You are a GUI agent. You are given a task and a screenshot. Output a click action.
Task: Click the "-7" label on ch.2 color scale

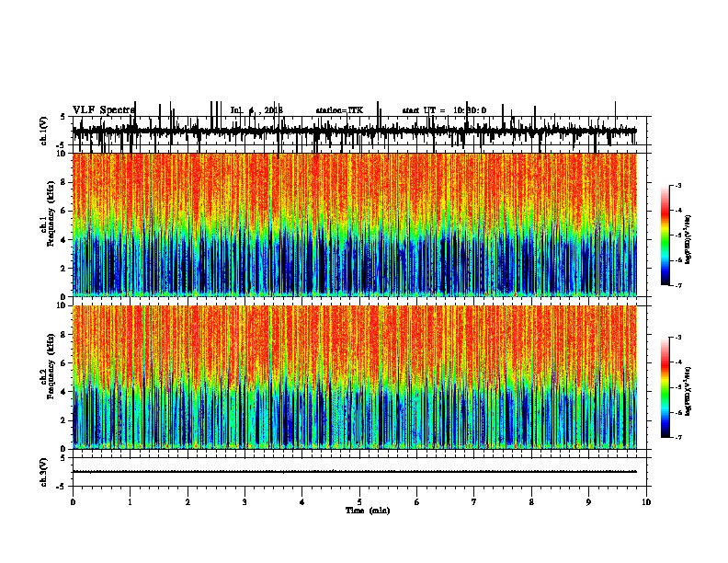(x=677, y=437)
